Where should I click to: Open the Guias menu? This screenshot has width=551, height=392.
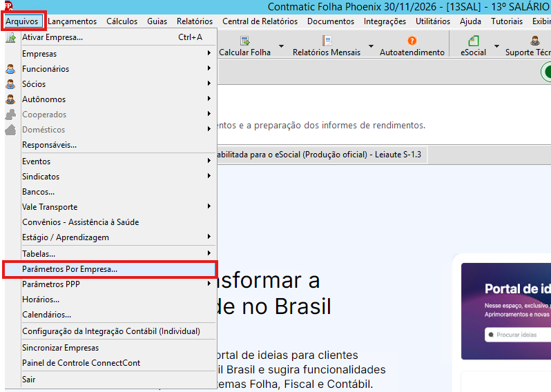[157, 21]
